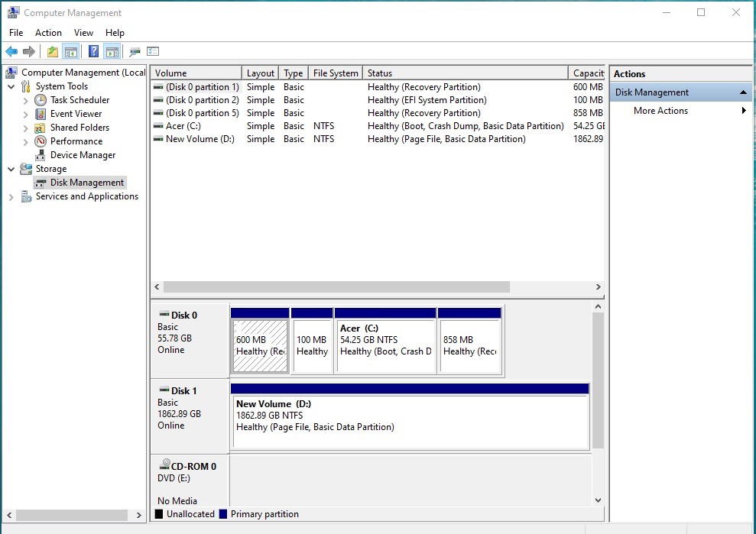Click the Services and Applications gear icon
The height and width of the screenshot is (534, 756).
[26, 196]
